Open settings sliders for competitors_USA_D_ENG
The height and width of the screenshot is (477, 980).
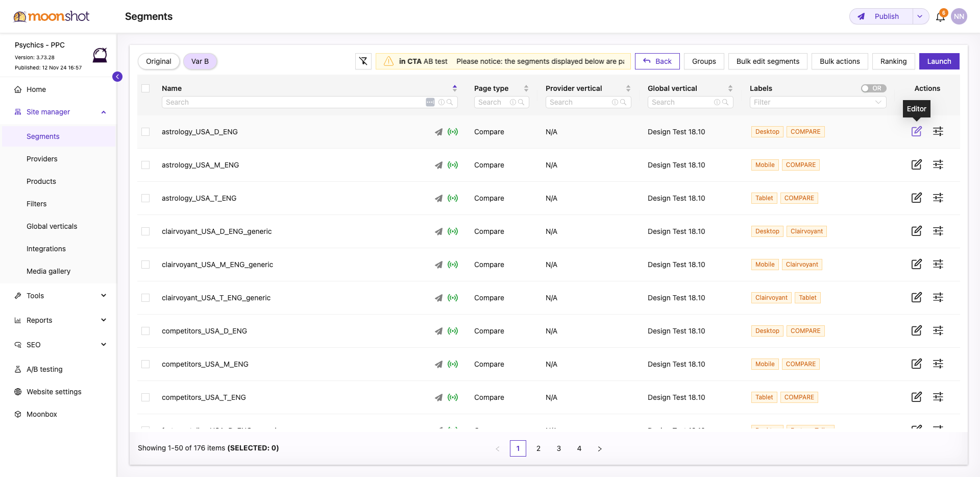(938, 330)
